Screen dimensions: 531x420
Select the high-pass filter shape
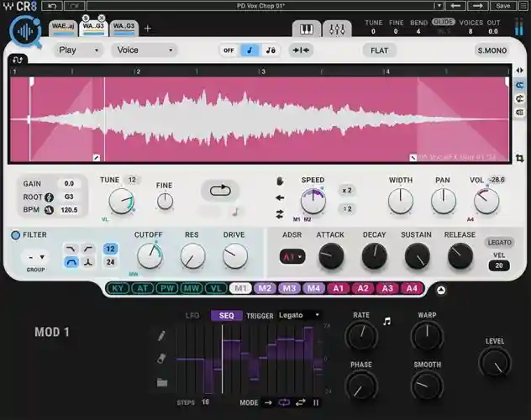click(88, 249)
